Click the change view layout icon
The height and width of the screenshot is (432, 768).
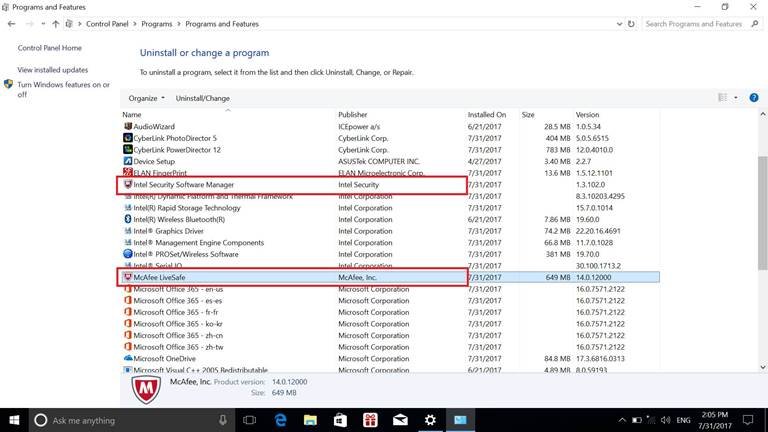tap(722, 98)
